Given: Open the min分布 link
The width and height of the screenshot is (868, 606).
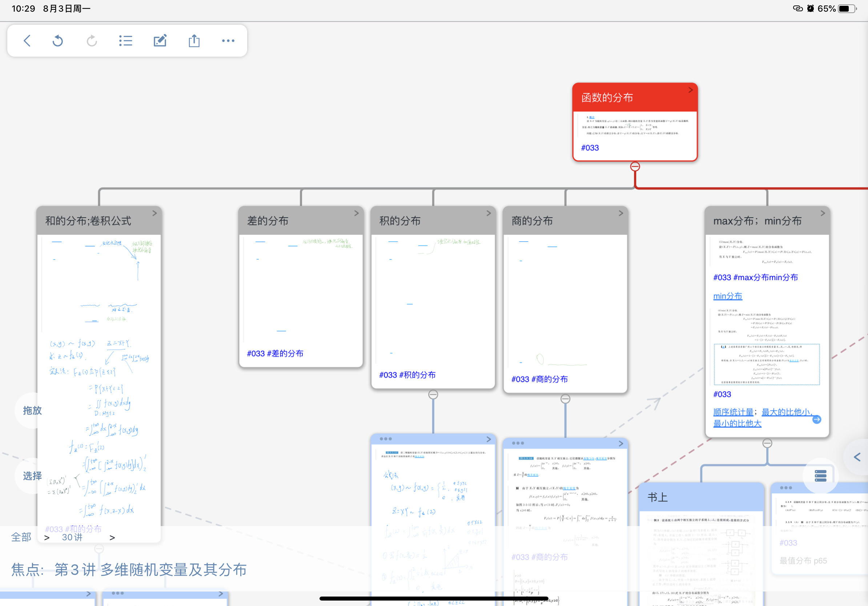Looking at the screenshot, I should click(x=727, y=296).
